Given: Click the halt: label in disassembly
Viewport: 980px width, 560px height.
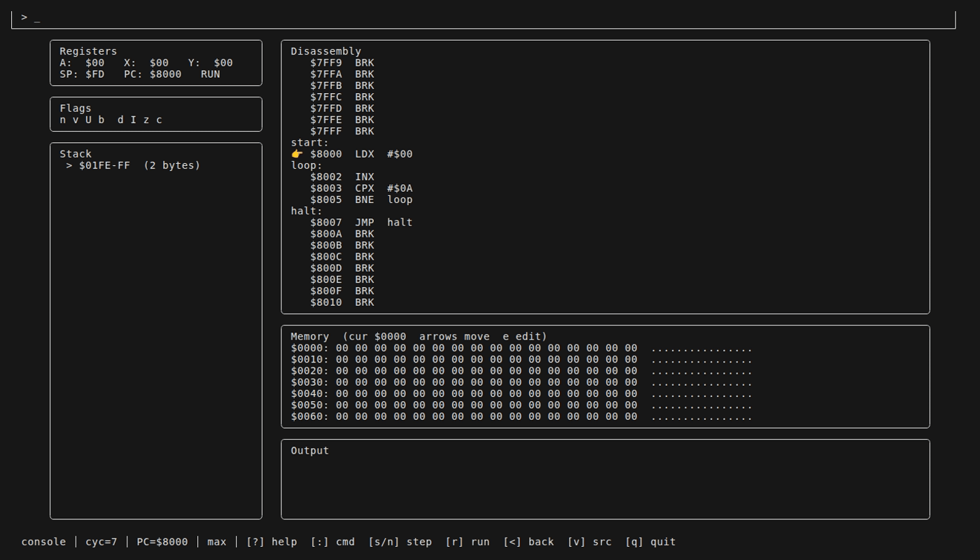Looking at the screenshot, I should click(307, 211).
